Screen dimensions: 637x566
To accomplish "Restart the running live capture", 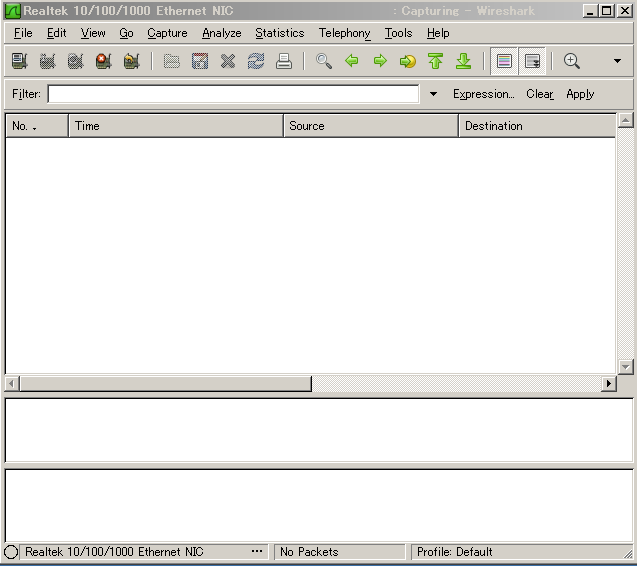I will click(131, 61).
